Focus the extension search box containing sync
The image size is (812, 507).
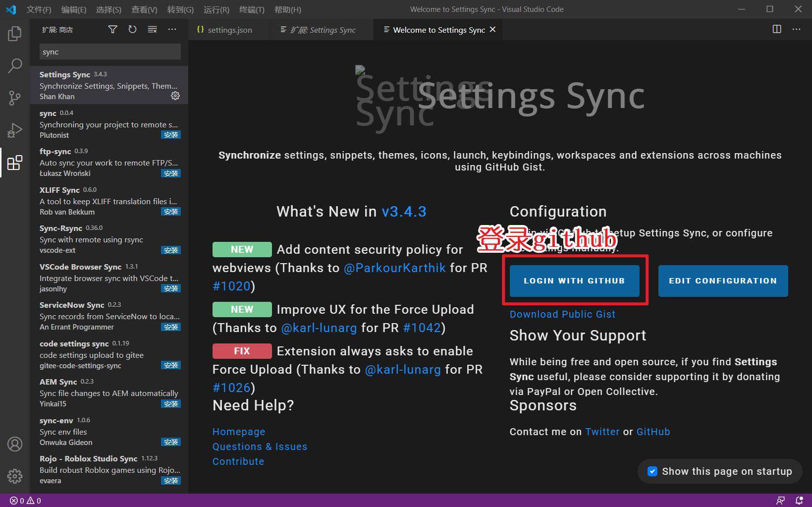coord(110,52)
